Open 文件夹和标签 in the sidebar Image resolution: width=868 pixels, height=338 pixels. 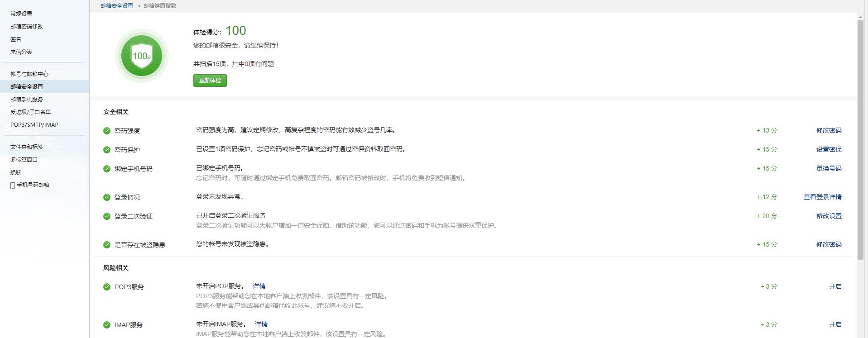coord(27,147)
